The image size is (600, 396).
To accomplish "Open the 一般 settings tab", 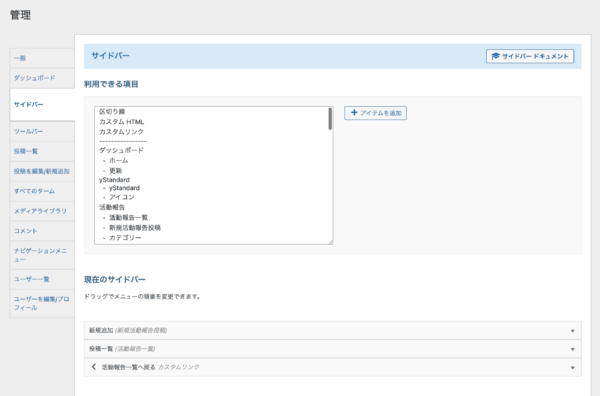I will point(42,58).
